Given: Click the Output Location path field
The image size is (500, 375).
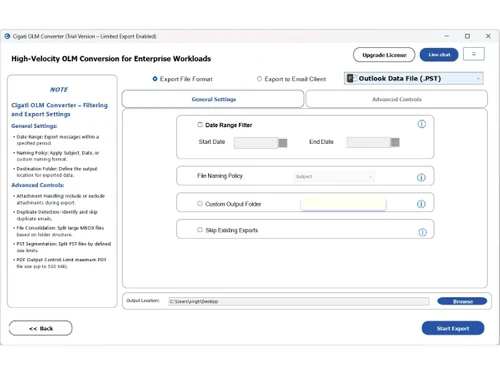Looking at the screenshot, I should [299, 301].
